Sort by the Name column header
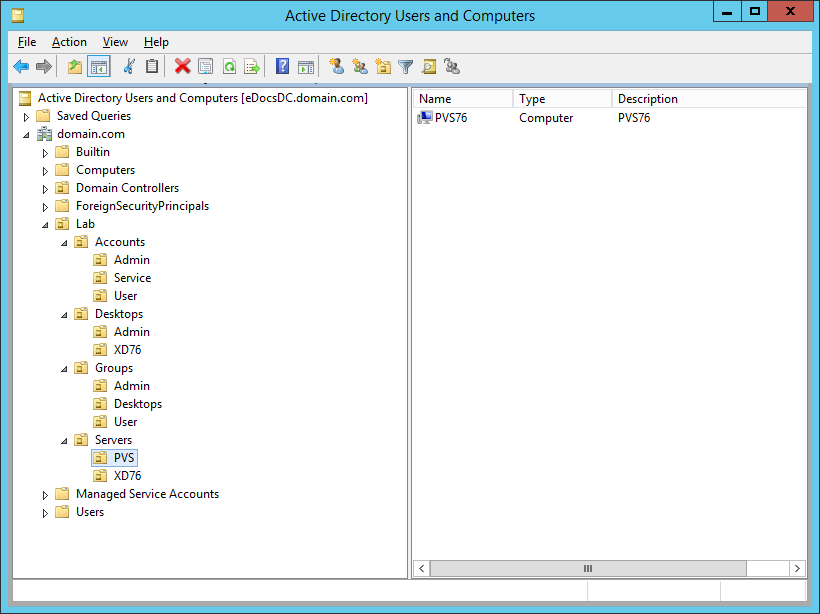The image size is (820, 614). [462, 99]
